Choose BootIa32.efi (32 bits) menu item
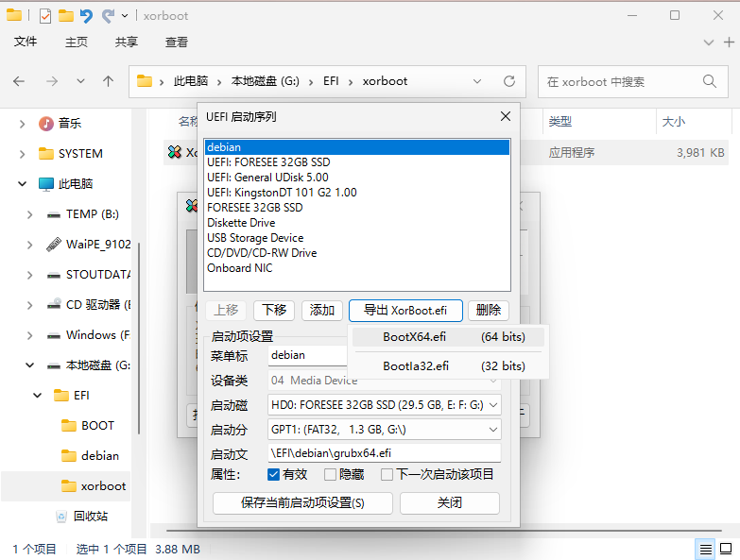This screenshot has width=740, height=560. [448, 366]
